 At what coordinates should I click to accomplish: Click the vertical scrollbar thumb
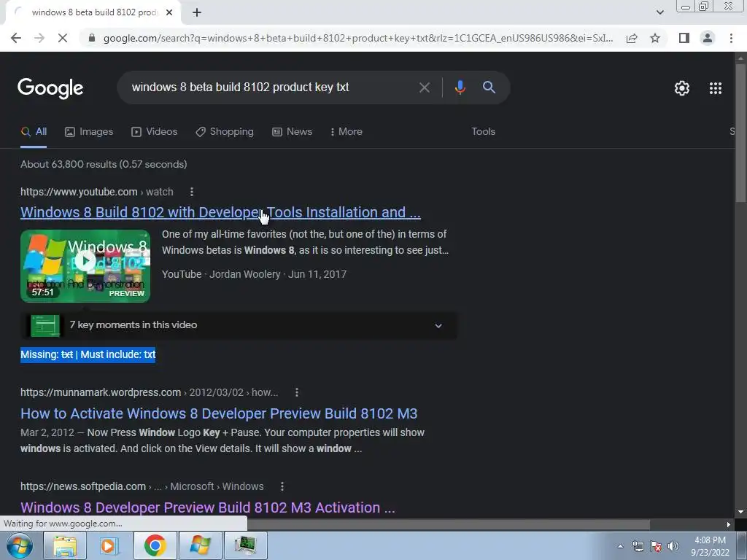[x=740, y=133]
